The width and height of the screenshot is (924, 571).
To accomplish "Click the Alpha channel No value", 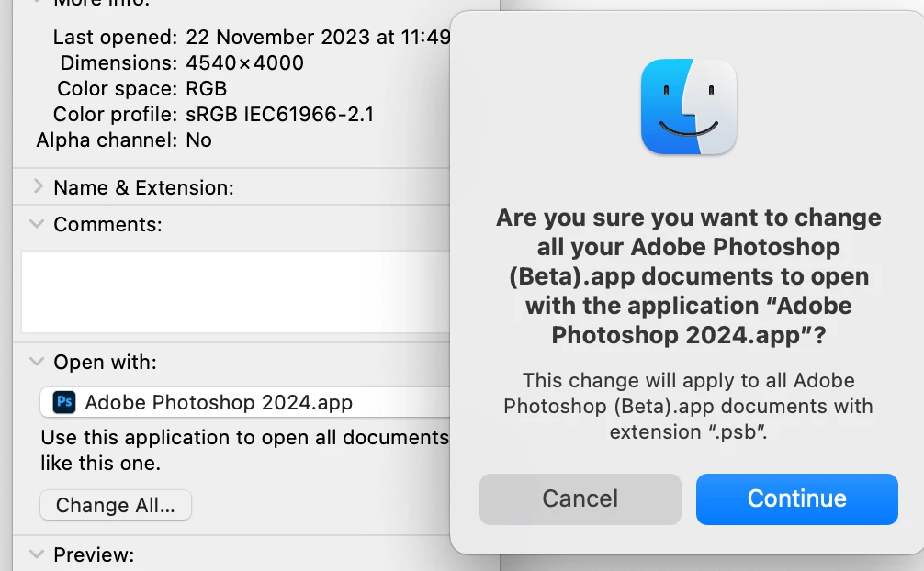I will point(198,140).
